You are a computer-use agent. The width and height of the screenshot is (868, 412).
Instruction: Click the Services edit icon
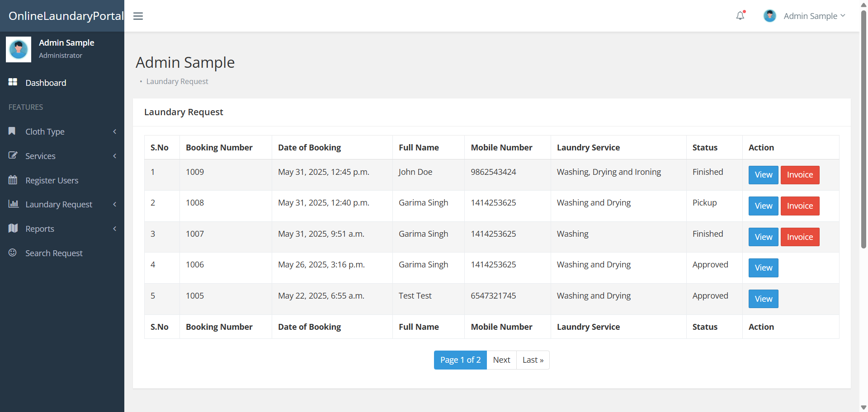click(x=13, y=155)
